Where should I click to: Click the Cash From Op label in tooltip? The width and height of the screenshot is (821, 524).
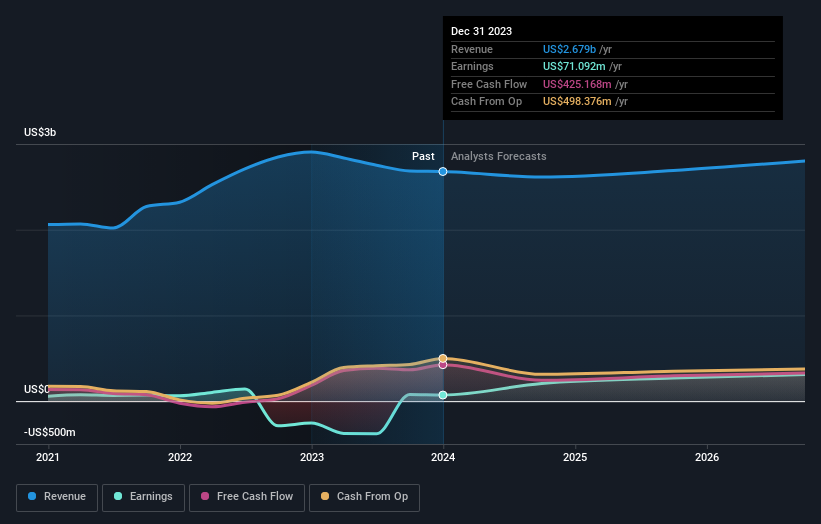tap(486, 102)
